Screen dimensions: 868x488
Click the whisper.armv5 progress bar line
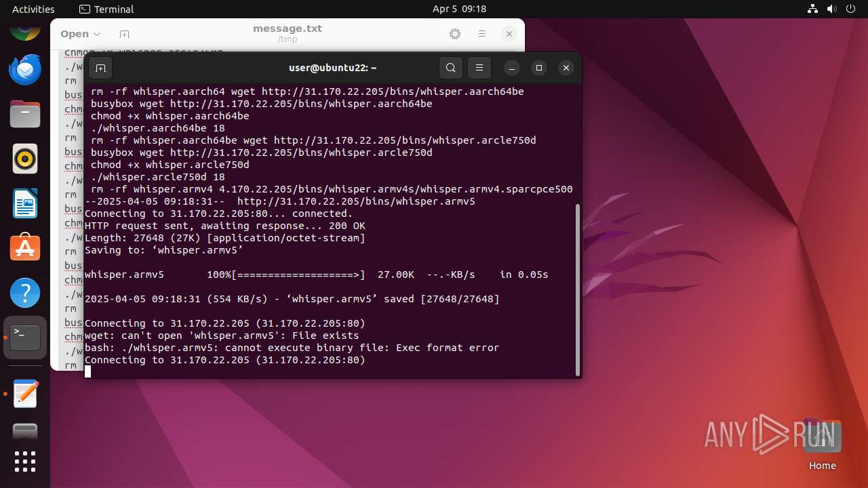(x=316, y=274)
